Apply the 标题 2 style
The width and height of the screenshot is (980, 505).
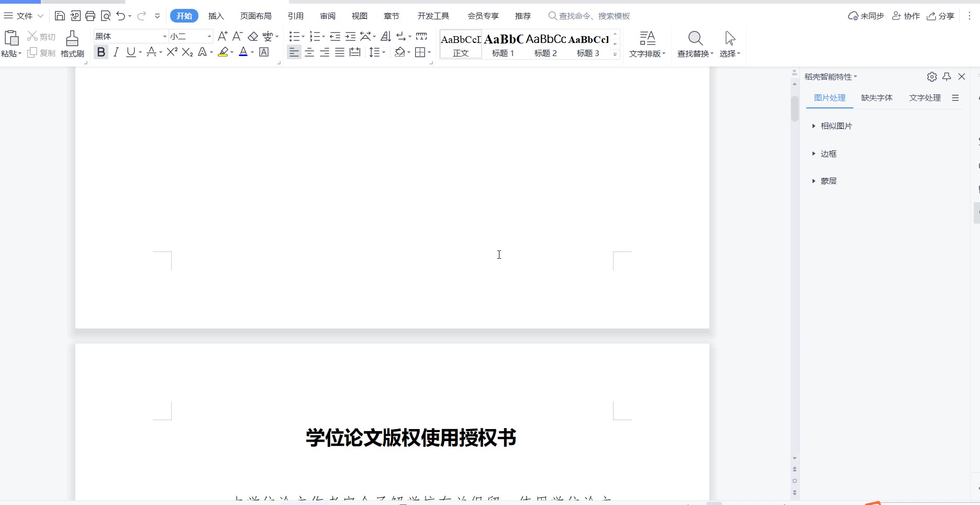click(545, 45)
